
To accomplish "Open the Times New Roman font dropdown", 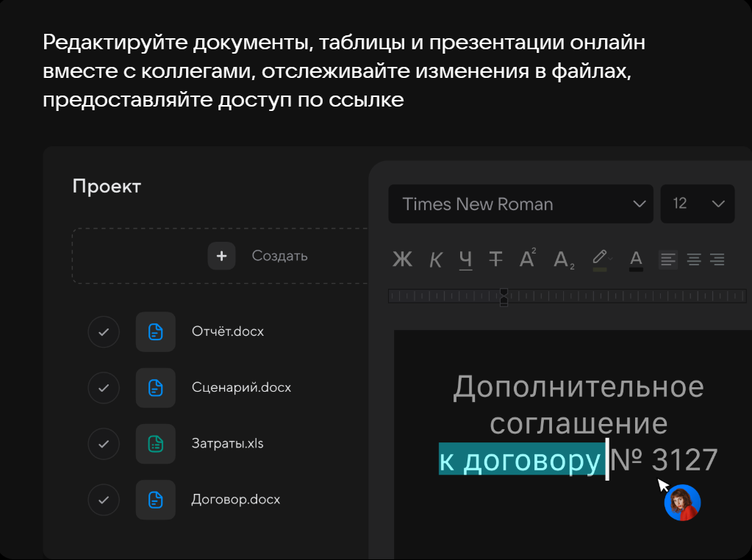I will coord(521,204).
